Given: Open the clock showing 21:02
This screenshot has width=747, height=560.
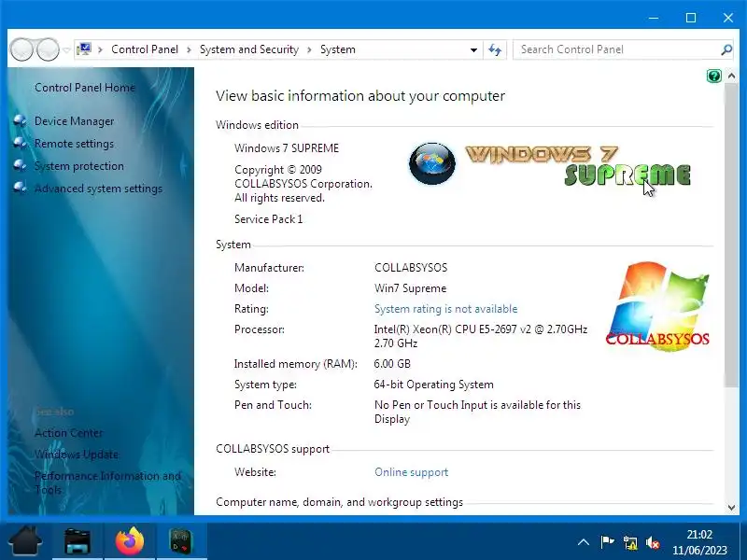Looking at the screenshot, I should [x=699, y=542].
